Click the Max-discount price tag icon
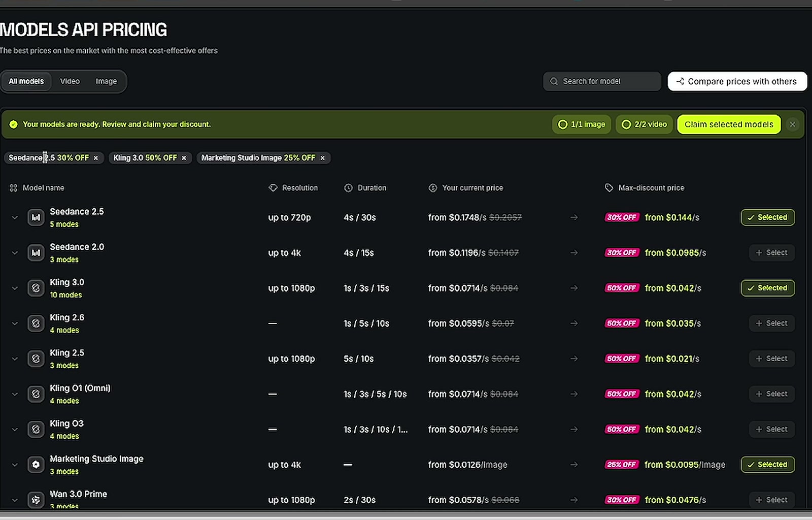812x520 pixels. (609, 188)
